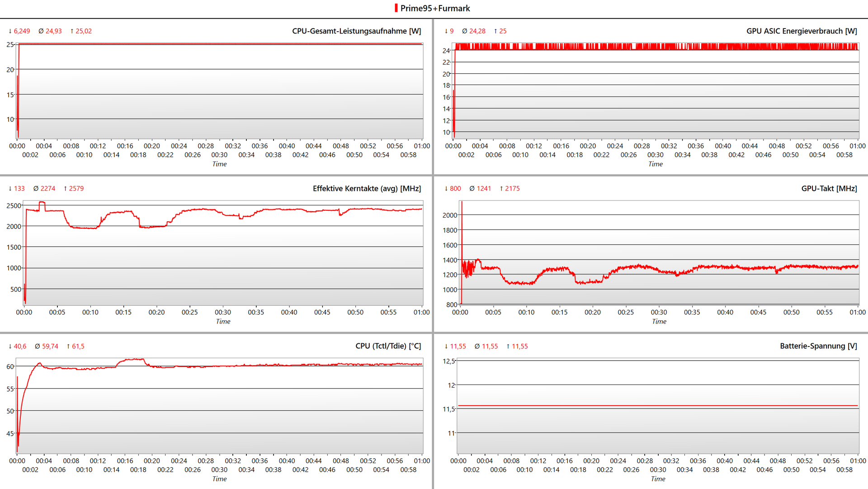Click the Prime95+Furmark legend label
This screenshot has height=489, width=868.
point(435,8)
